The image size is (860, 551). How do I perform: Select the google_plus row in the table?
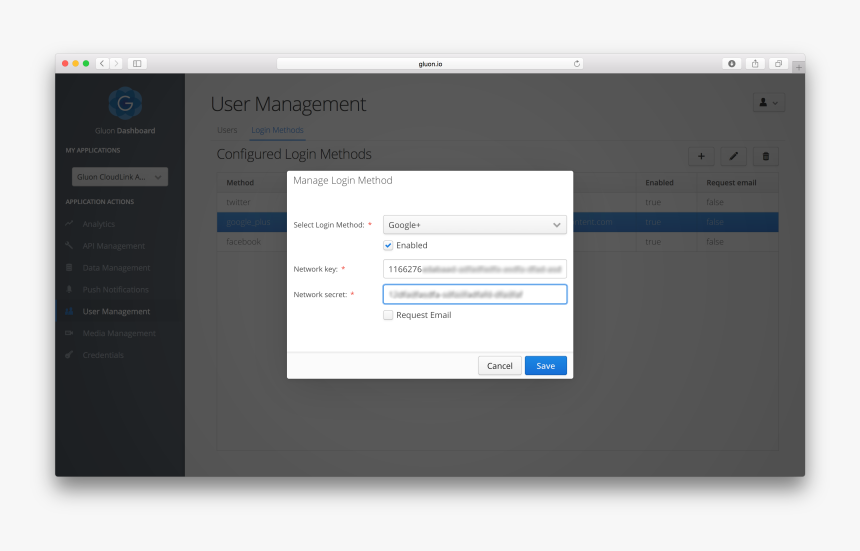pyautogui.click(x=497, y=222)
